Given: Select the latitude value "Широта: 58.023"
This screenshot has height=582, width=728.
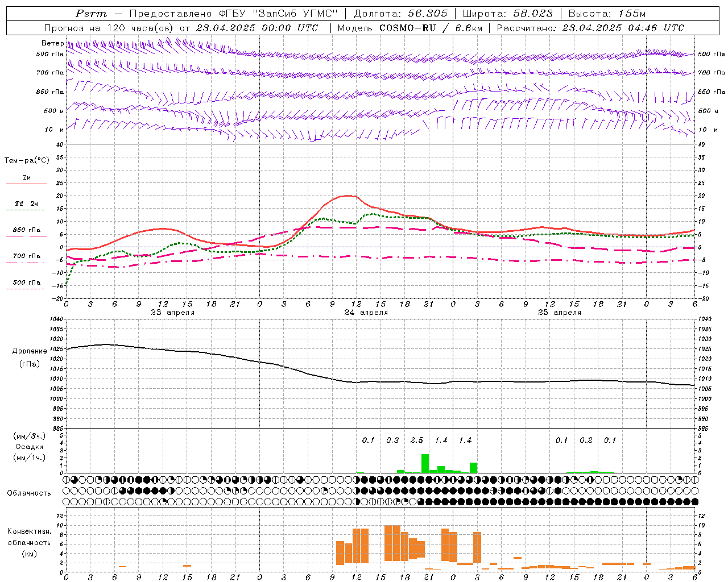Looking at the screenshot, I should (x=507, y=14).
